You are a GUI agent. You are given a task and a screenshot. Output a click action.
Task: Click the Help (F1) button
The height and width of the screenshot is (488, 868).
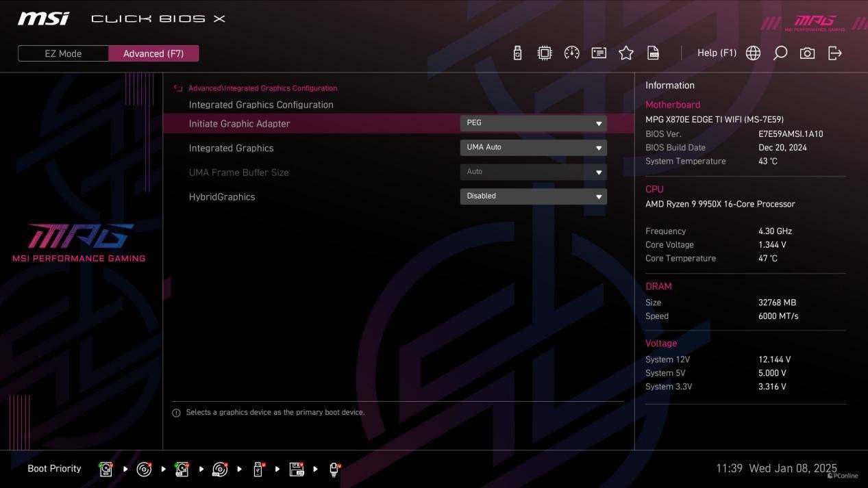(717, 53)
